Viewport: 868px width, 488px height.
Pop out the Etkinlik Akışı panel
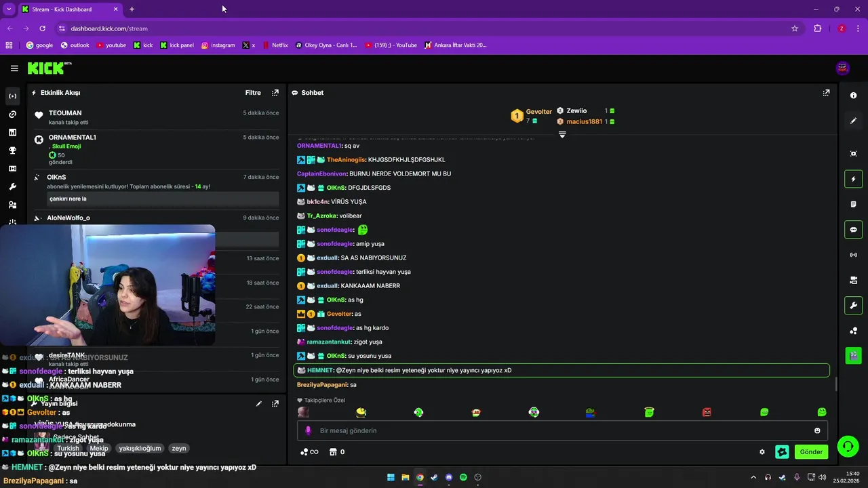275,93
